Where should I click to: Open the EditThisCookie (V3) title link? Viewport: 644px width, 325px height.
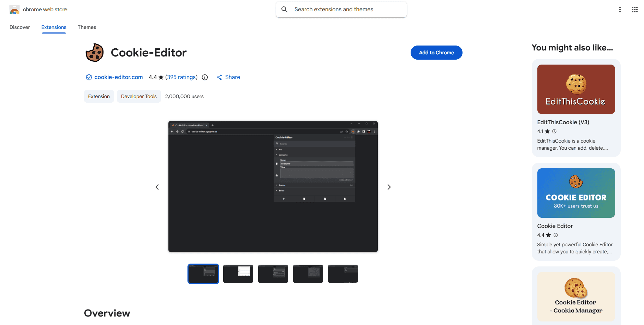[x=563, y=122]
